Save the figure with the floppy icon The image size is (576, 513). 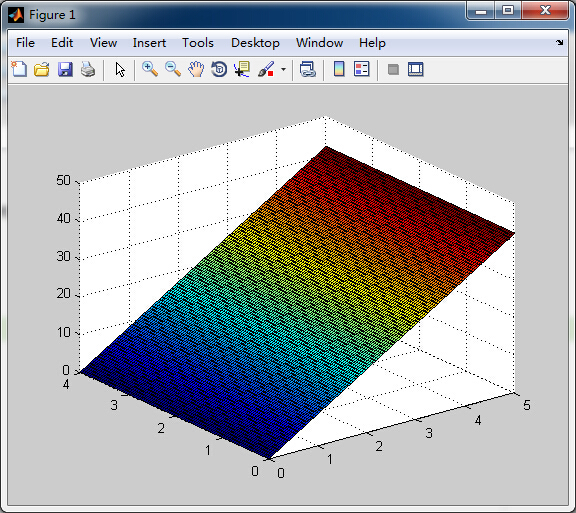coord(65,69)
